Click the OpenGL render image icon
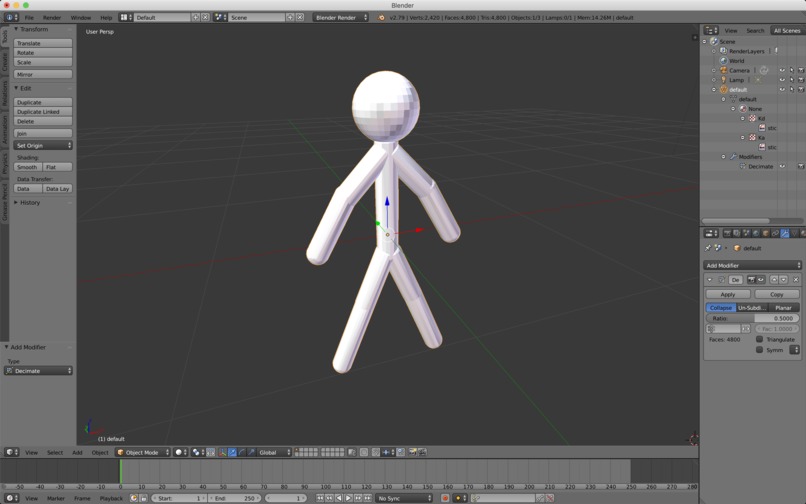The image size is (806, 504). 412,452
